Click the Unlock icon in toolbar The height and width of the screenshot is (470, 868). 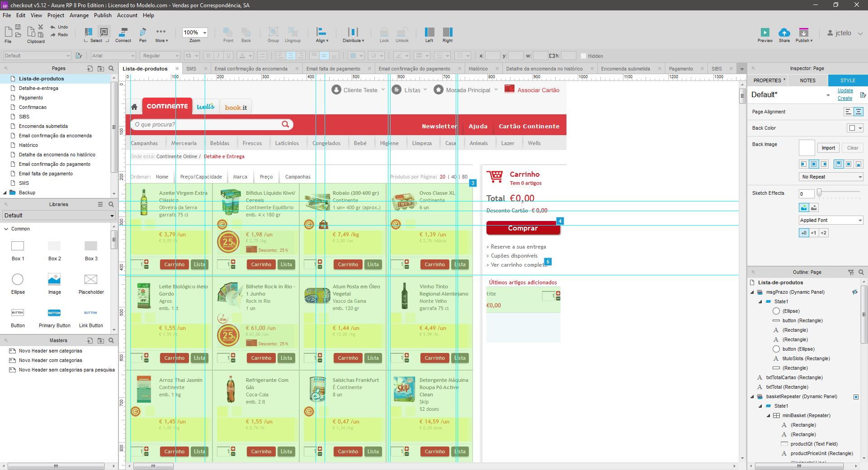point(402,35)
